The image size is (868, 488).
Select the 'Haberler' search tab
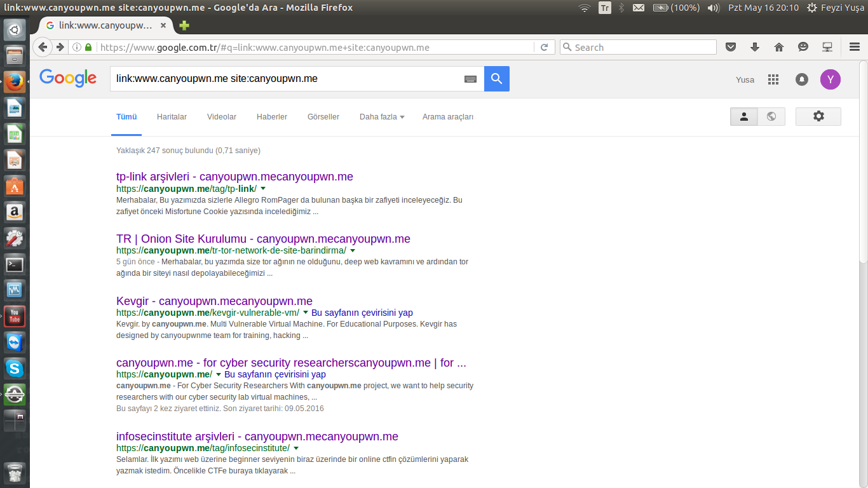271,117
